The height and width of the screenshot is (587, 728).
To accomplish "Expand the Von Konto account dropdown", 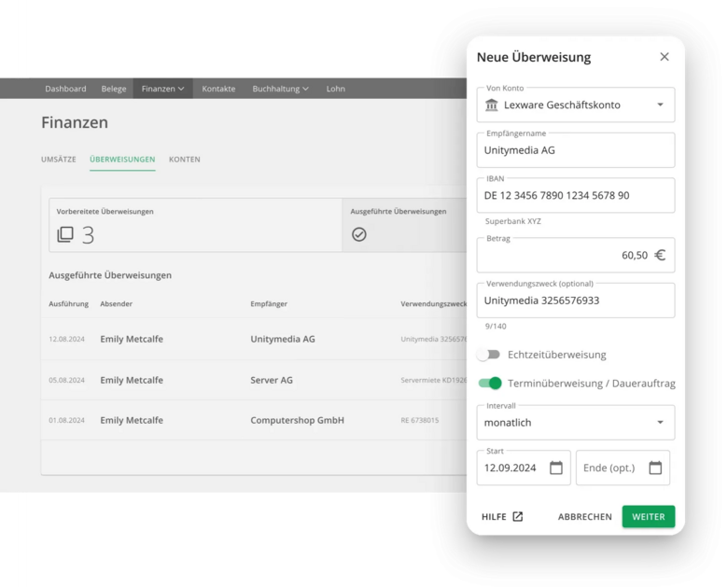I will point(660,105).
